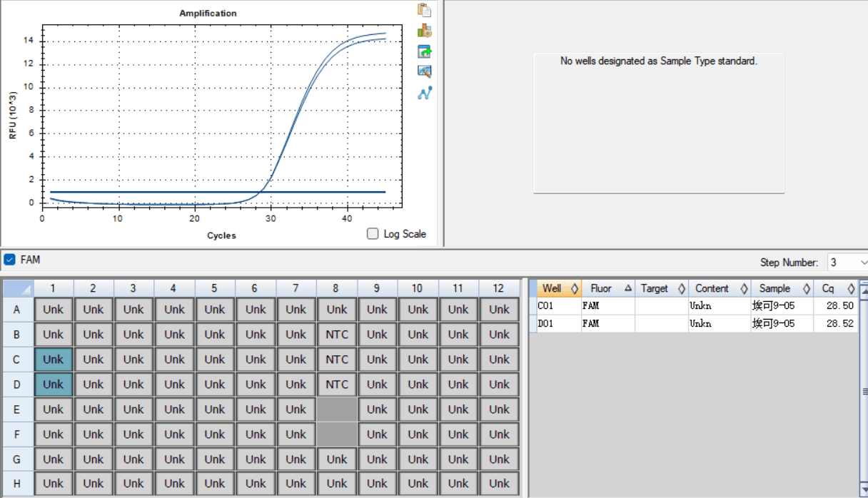Click the amplification chart title
The image size is (868, 498).
click(208, 13)
